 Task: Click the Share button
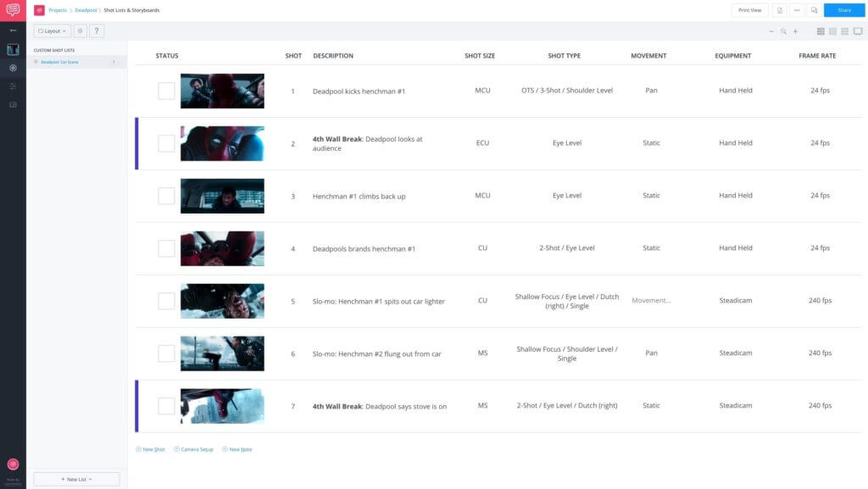tap(843, 10)
